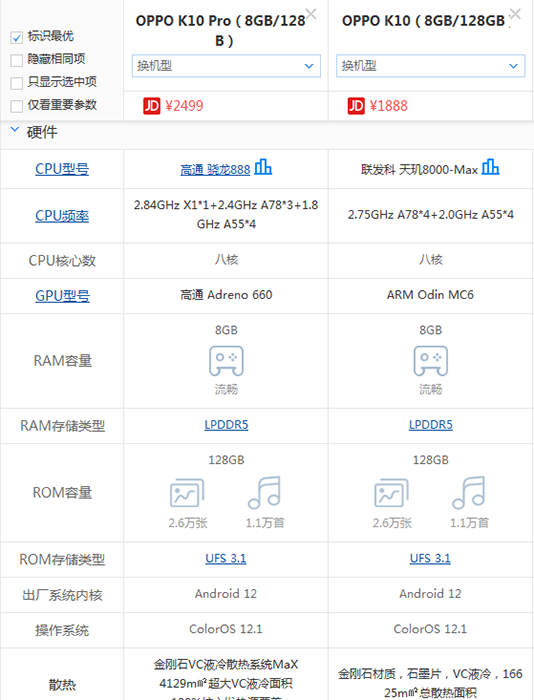Open 换机型 dropdown for OPPO K10 Pro
This screenshot has width=534, height=700.
click(226, 66)
